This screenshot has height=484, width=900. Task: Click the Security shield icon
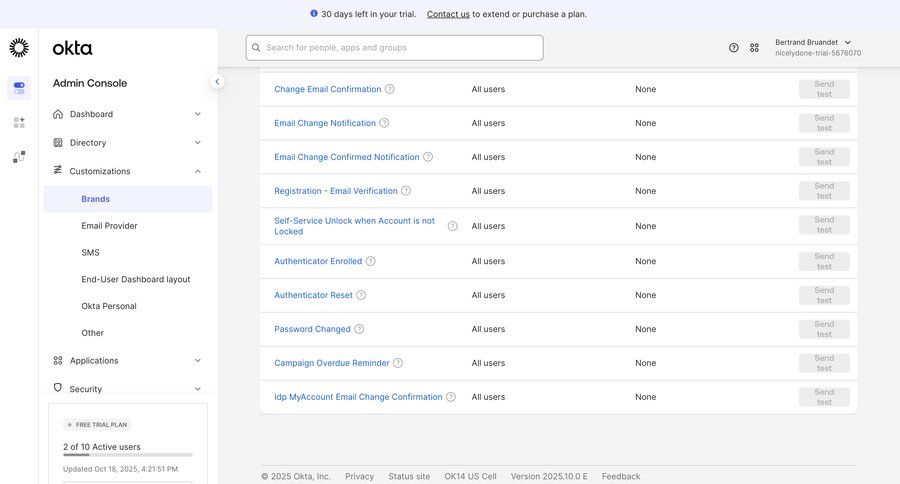57,388
